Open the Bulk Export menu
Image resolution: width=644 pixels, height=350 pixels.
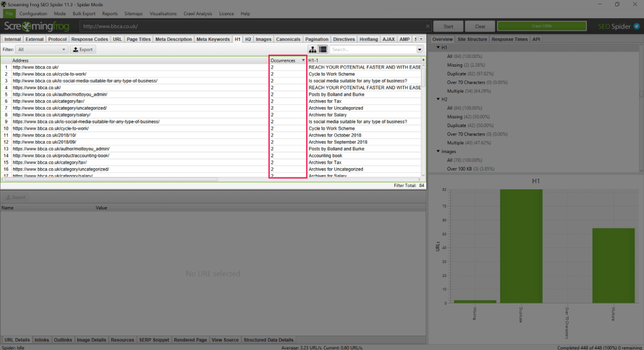coord(84,14)
